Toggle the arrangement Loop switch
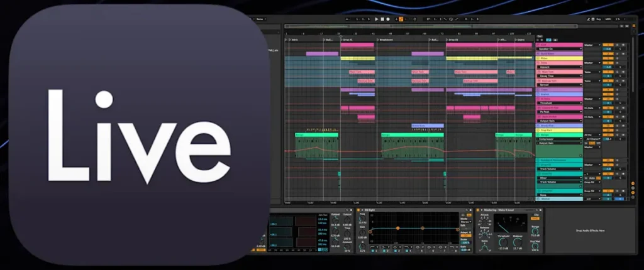Image resolution: width=644 pixels, height=270 pixels. click(451, 19)
